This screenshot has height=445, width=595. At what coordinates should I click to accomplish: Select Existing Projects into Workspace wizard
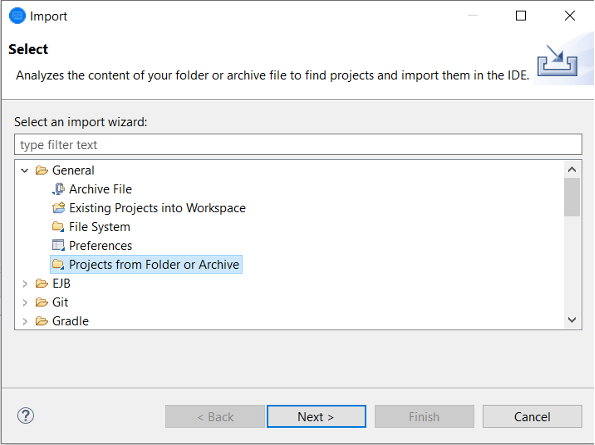[x=157, y=208]
